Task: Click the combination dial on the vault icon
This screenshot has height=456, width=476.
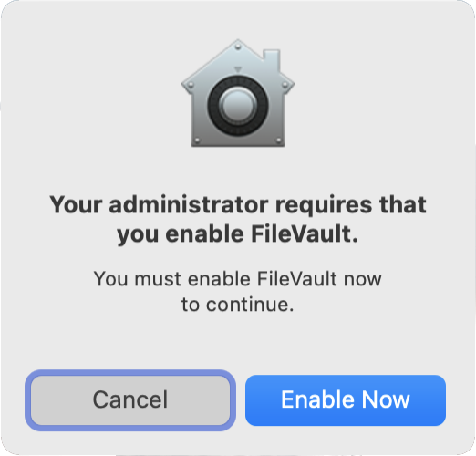Action: [x=238, y=106]
